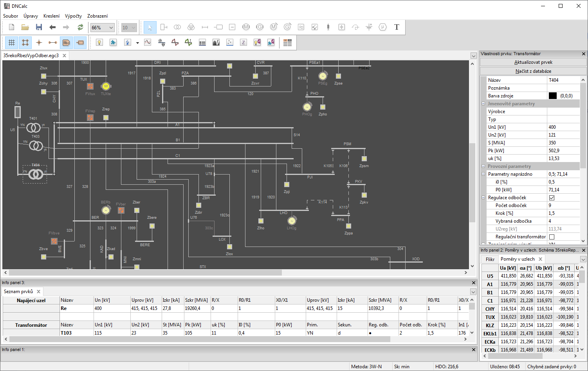Screen dimensions: 588x371
Task: Collapse the Jmenovité parametry section
Action: [x=483, y=104]
